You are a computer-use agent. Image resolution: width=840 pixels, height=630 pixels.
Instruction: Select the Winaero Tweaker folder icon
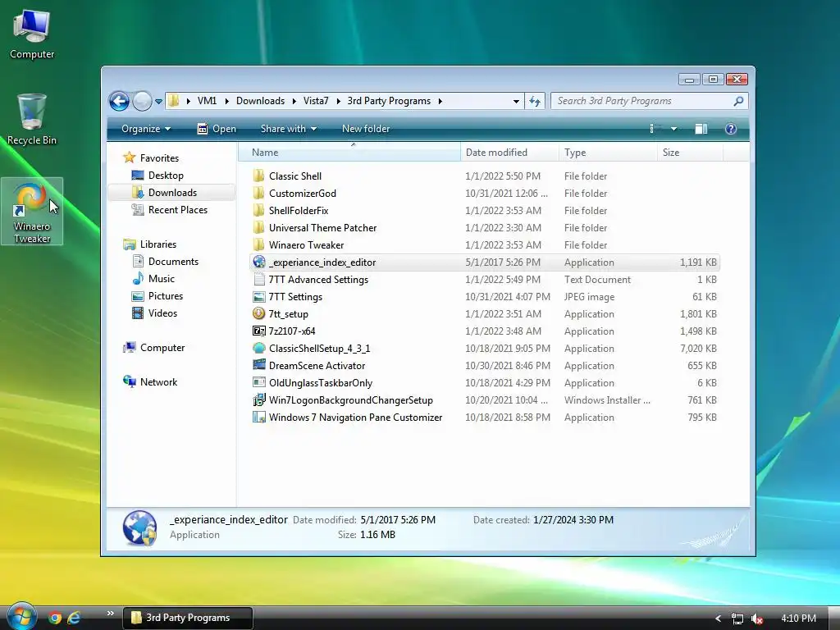(x=258, y=244)
